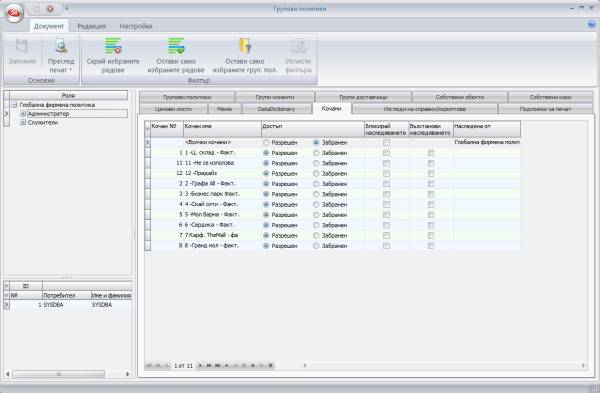The width and height of the screenshot is (600, 393).
Task: Open the Собствени каси tab
Action: pos(551,97)
